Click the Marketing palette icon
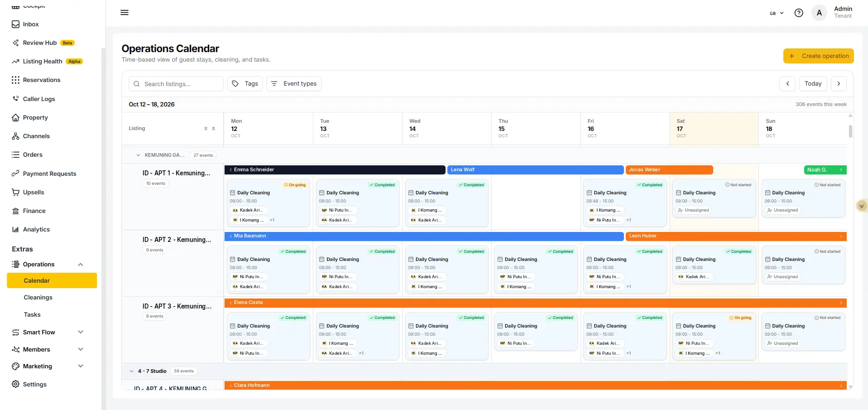 pyautogui.click(x=15, y=366)
